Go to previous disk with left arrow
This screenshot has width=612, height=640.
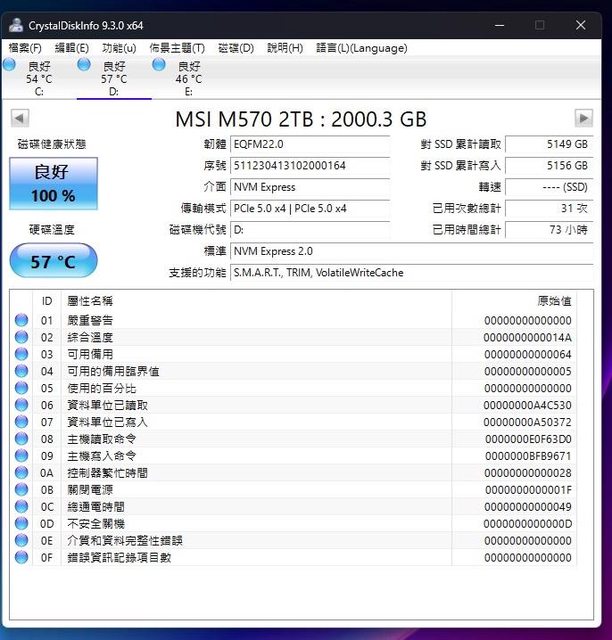click(19, 119)
